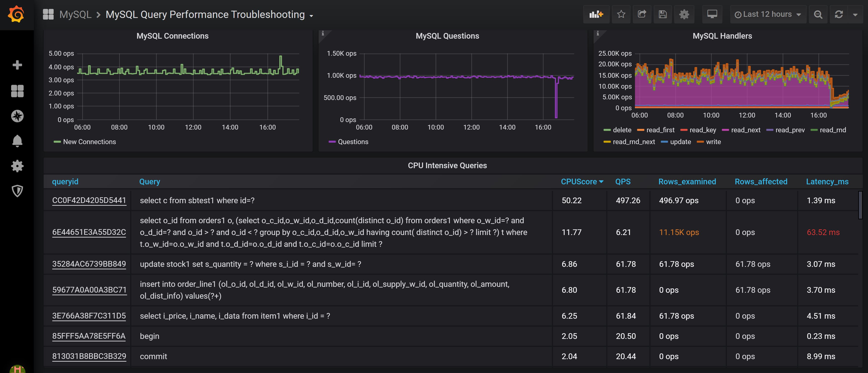Click the Add panel toolbar icon
This screenshot has height=373, width=868.
[596, 15]
